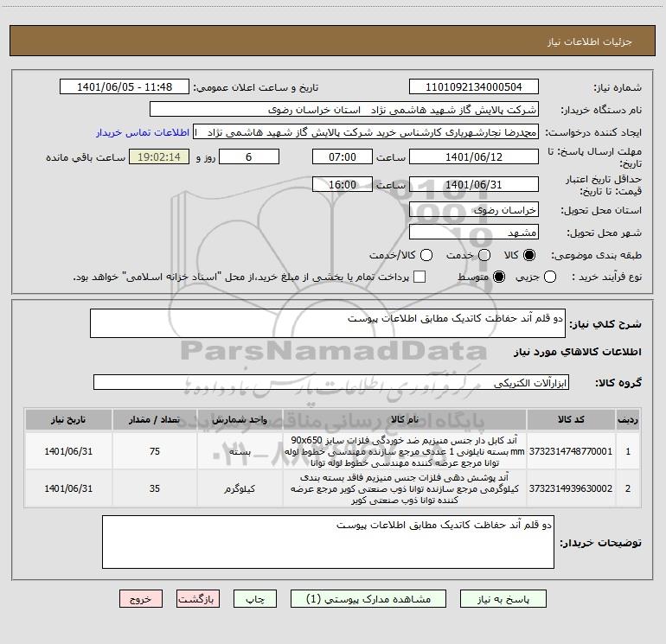
Task: Click column header تاریخ نیاز
Action: point(68,419)
